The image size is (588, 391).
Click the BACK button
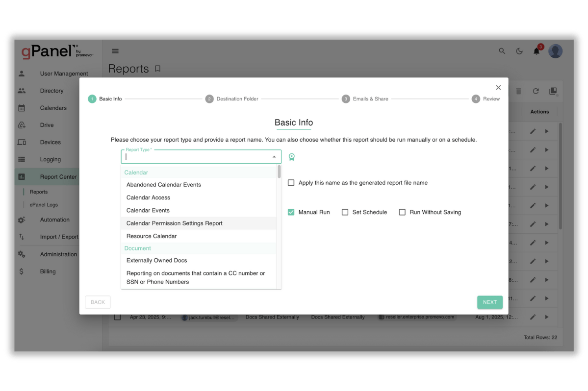click(x=98, y=302)
